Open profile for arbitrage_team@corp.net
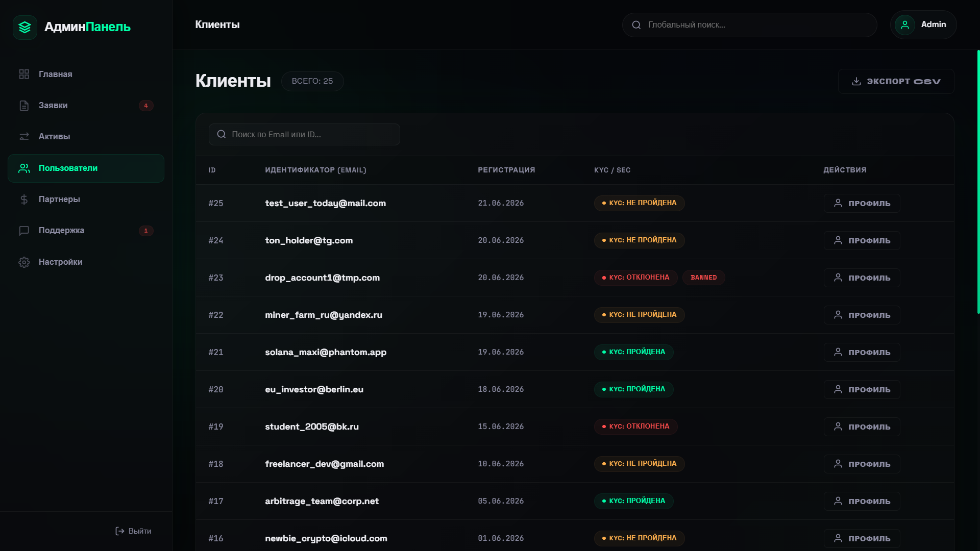This screenshot has width=980, height=551. 862,501
